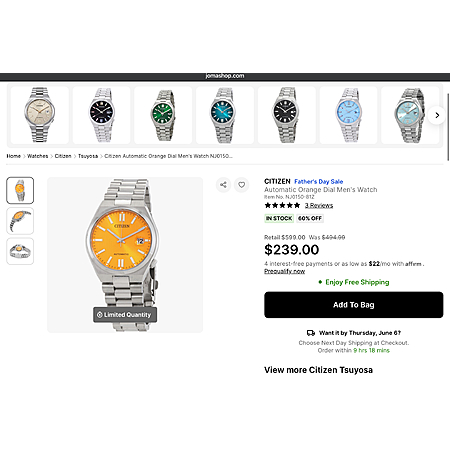This screenshot has width=450, height=450.
Task: Open the 3 Reviews link
Action: (x=319, y=205)
